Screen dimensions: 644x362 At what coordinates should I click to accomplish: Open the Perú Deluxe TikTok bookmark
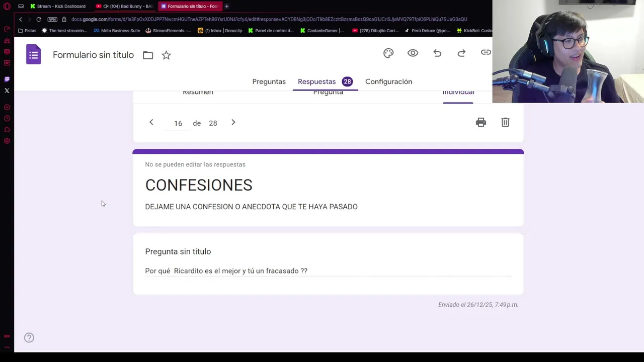428,30
